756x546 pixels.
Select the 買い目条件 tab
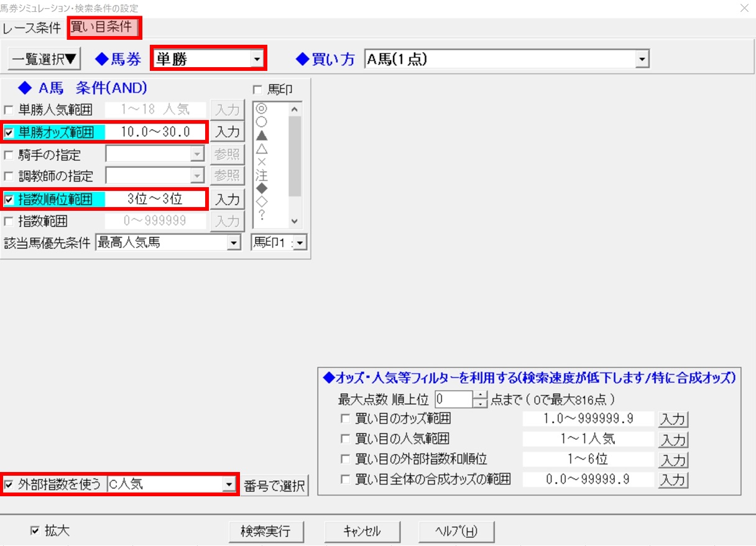point(101,27)
